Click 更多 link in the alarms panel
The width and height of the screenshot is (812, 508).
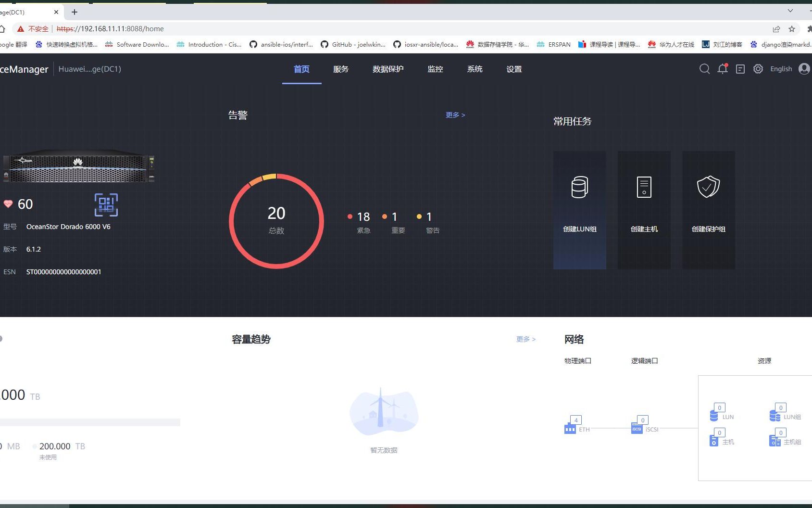click(x=455, y=115)
